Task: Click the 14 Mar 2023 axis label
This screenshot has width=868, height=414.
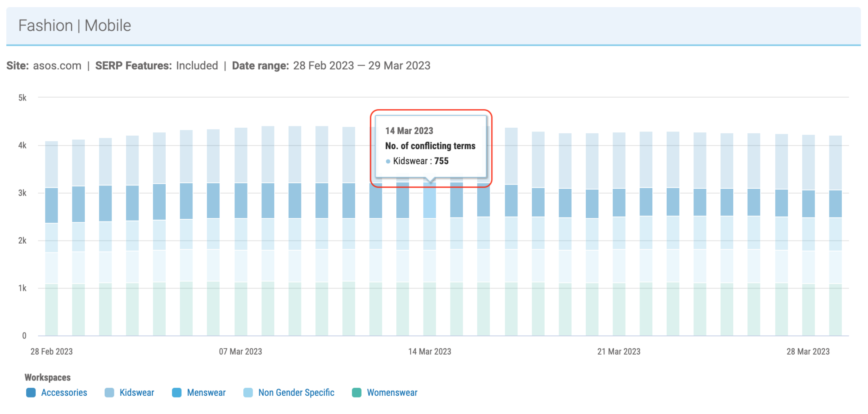Action: click(x=429, y=351)
